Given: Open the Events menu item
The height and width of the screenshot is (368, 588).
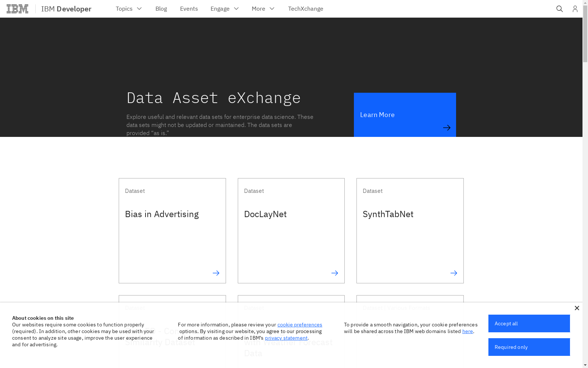Looking at the screenshot, I should click(189, 9).
